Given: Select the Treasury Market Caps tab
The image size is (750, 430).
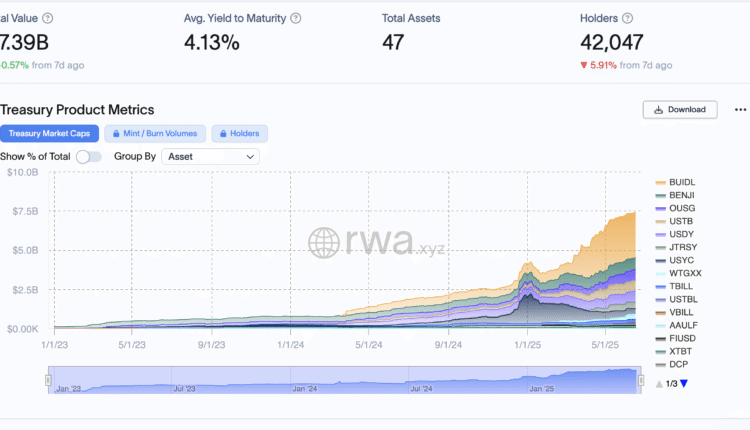Looking at the screenshot, I should [x=49, y=133].
